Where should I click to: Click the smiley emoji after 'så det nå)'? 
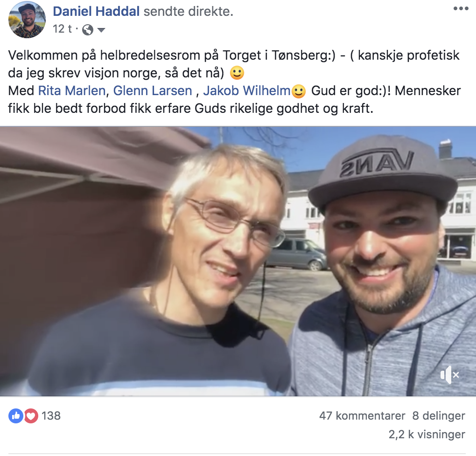237,73
